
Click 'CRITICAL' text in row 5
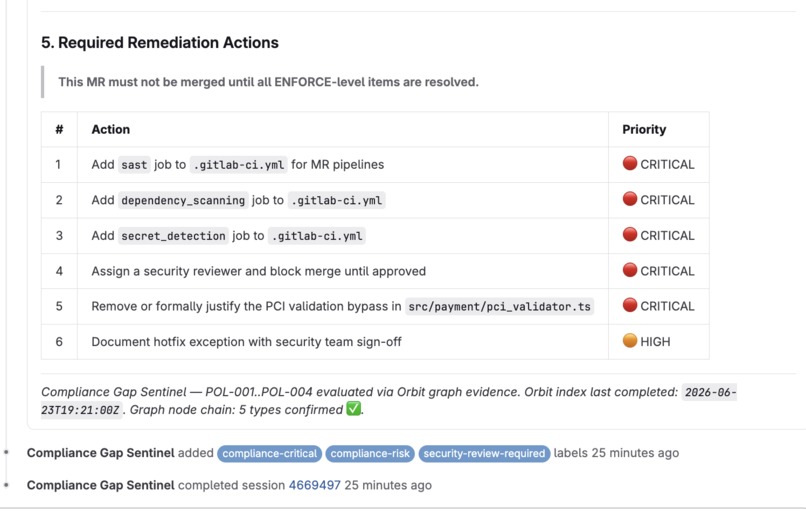click(x=667, y=306)
